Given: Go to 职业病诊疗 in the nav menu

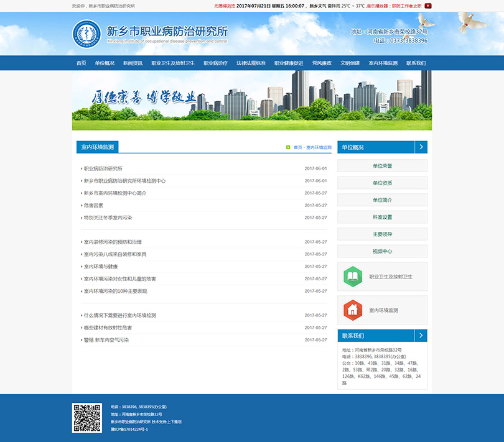Looking at the screenshot, I should pyautogui.click(x=215, y=63).
